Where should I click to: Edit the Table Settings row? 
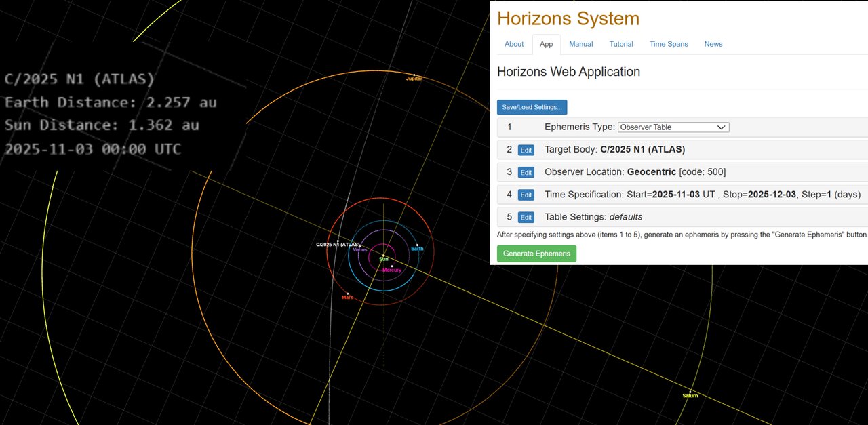[526, 218]
